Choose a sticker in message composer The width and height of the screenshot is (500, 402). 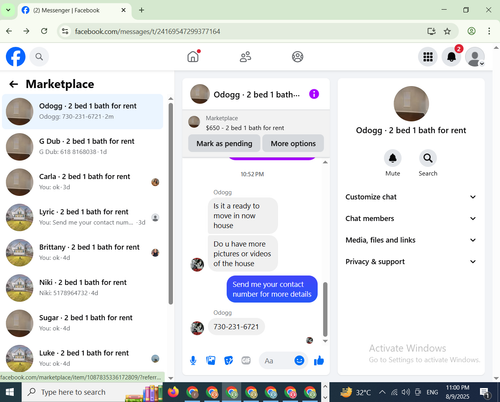coord(228,360)
